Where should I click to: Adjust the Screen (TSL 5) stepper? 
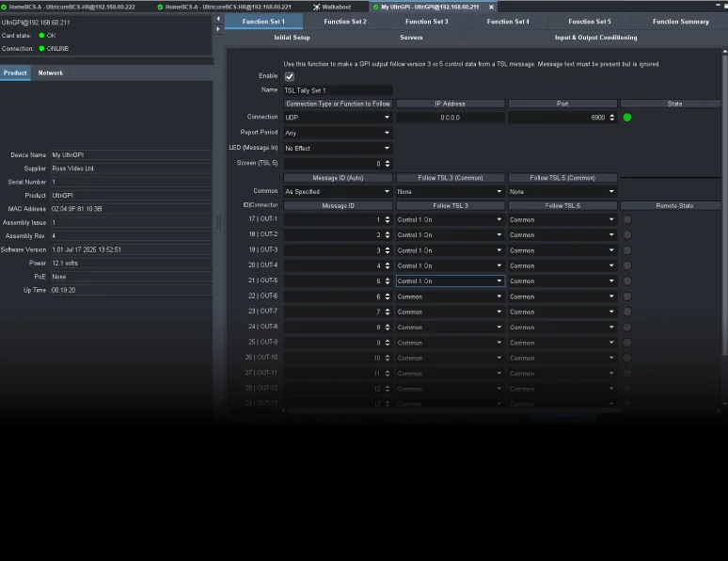pyautogui.click(x=388, y=164)
